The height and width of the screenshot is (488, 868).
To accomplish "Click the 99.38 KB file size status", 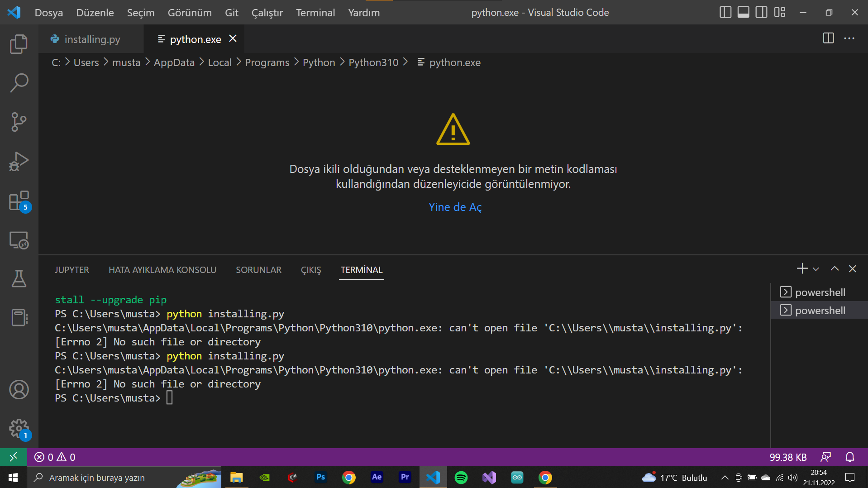I will point(788,457).
